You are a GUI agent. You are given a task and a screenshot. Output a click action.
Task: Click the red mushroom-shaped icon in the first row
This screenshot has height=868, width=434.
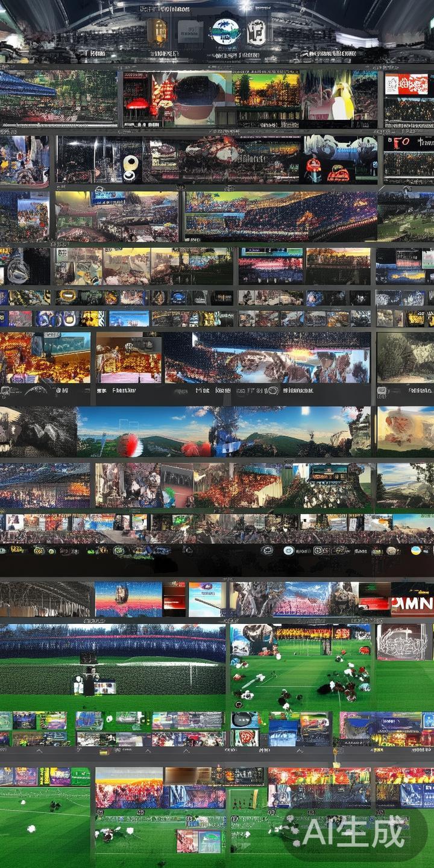point(137,105)
